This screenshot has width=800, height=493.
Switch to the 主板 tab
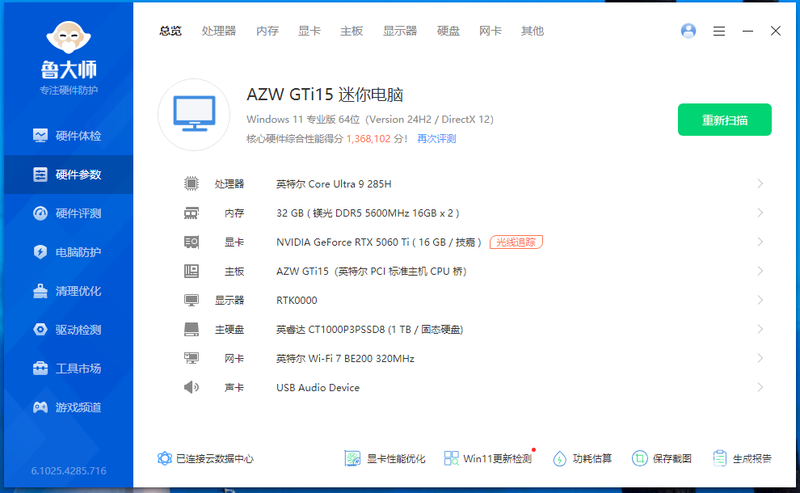coord(352,31)
